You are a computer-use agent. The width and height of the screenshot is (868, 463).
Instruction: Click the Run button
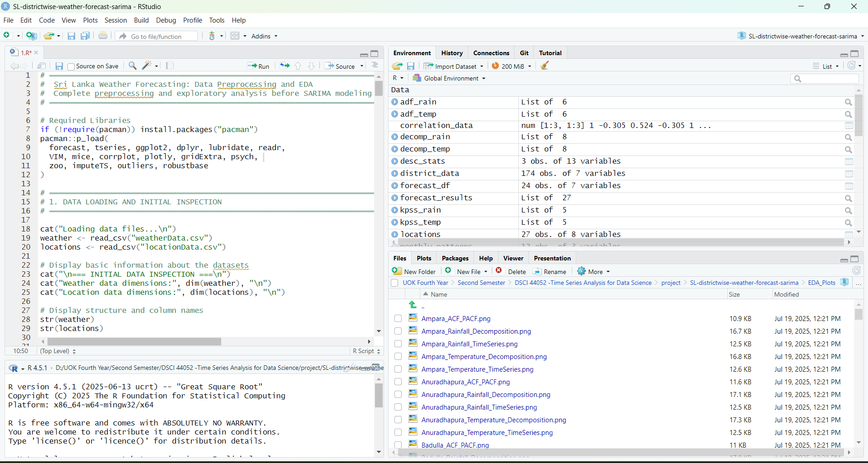point(259,66)
